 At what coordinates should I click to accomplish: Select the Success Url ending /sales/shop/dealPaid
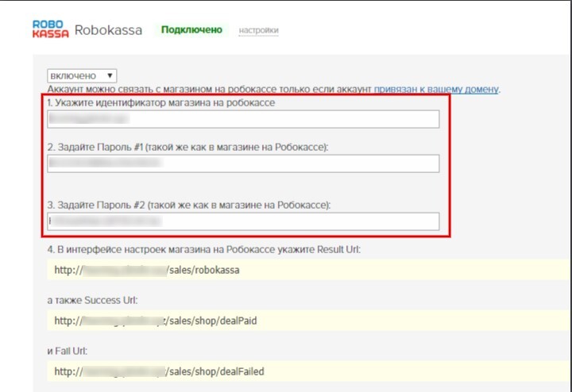[x=308, y=321]
